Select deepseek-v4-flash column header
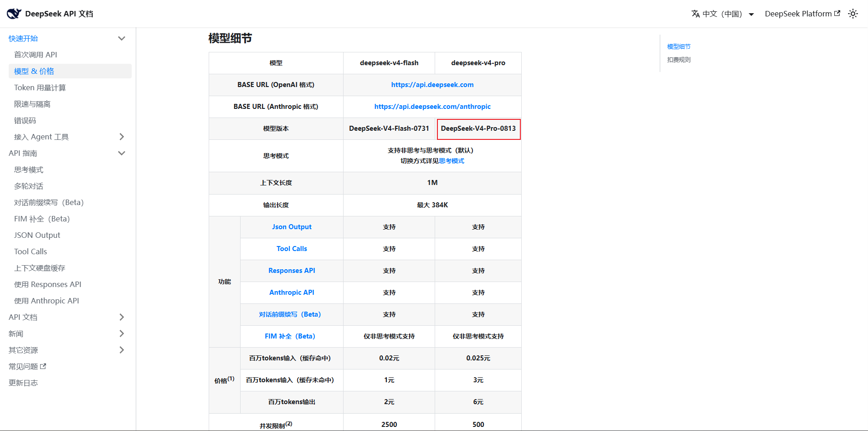The image size is (868, 431). click(x=389, y=63)
